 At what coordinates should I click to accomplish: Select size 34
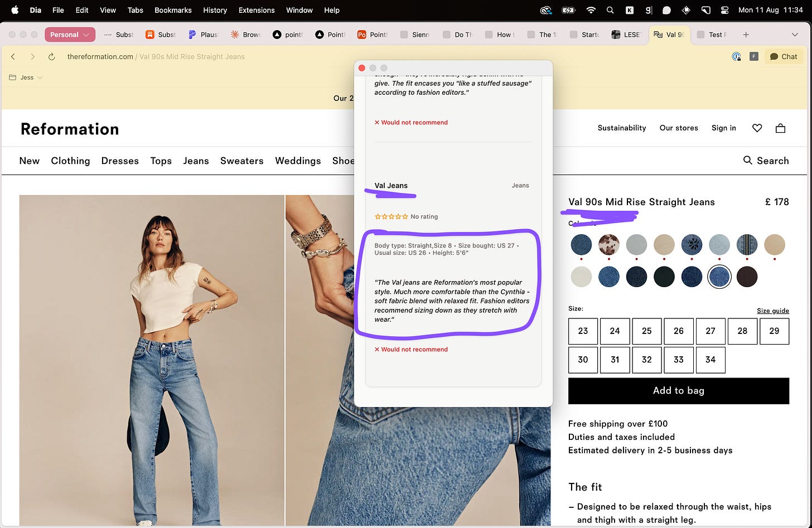click(x=710, y=360)
